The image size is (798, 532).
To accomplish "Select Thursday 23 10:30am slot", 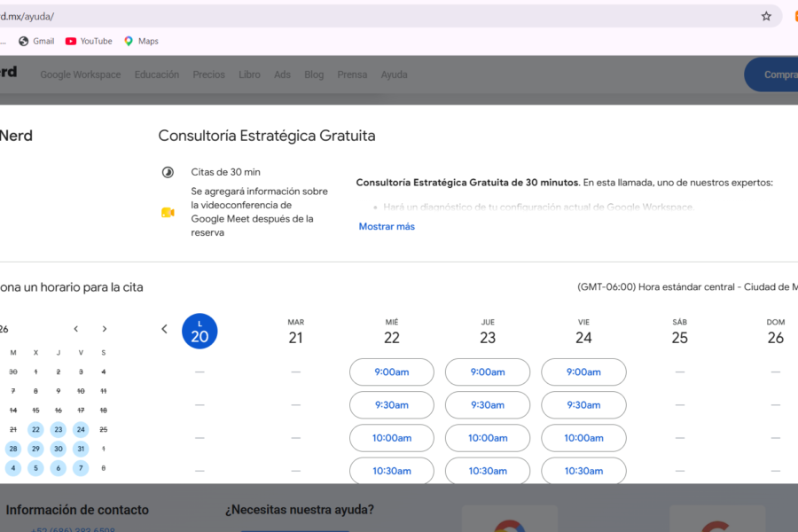I will tap(488, 471).
